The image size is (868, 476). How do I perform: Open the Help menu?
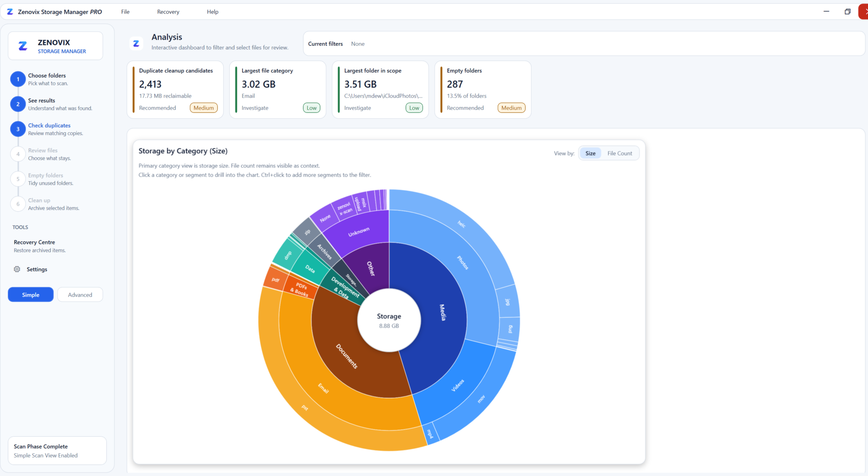coord(213,12)
